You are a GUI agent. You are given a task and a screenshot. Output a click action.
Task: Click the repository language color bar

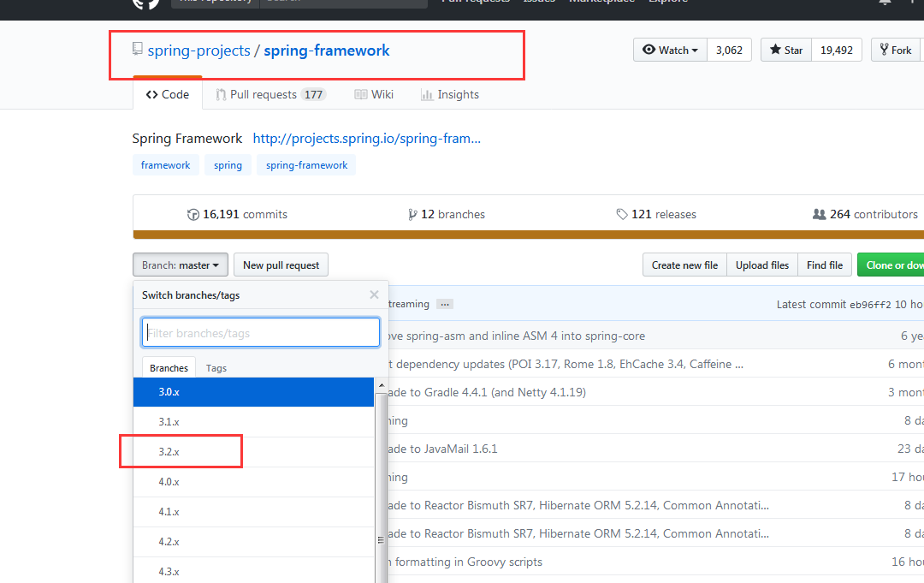pyautogui.click(x=529, y=235)
